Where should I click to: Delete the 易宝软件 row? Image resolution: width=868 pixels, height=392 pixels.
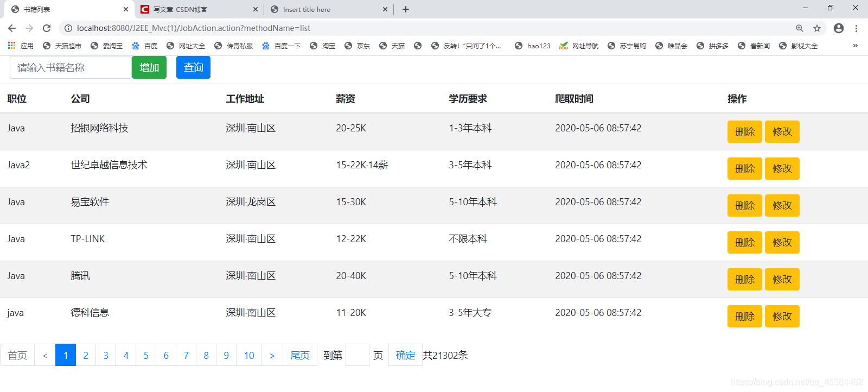pos(745,205)
